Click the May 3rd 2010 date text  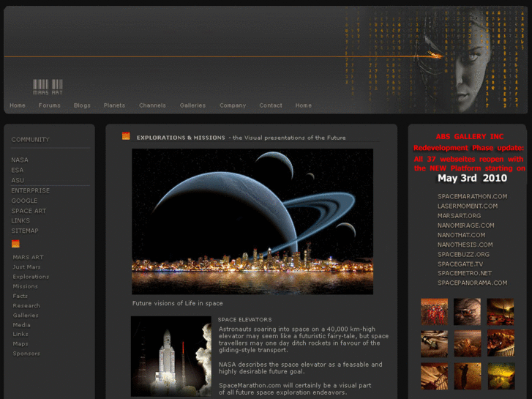click(x=472, y=178)
